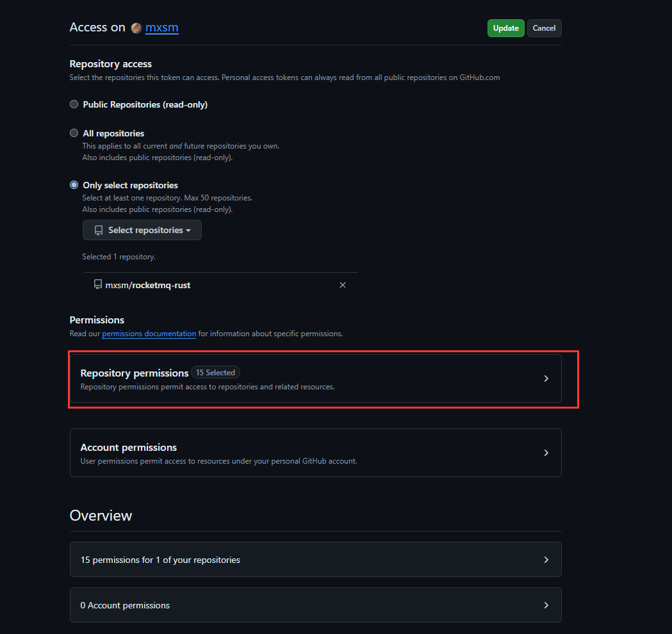
Task: Click the repository icon beside mxsm/rocketmq-rust
Action: point(97,285)
